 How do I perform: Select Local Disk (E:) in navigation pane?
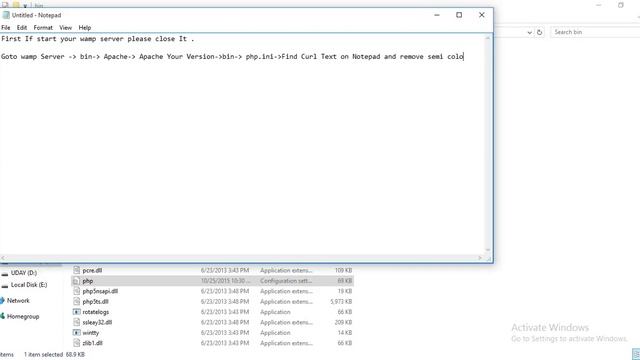pyautogui.click(x=29, y=285)
